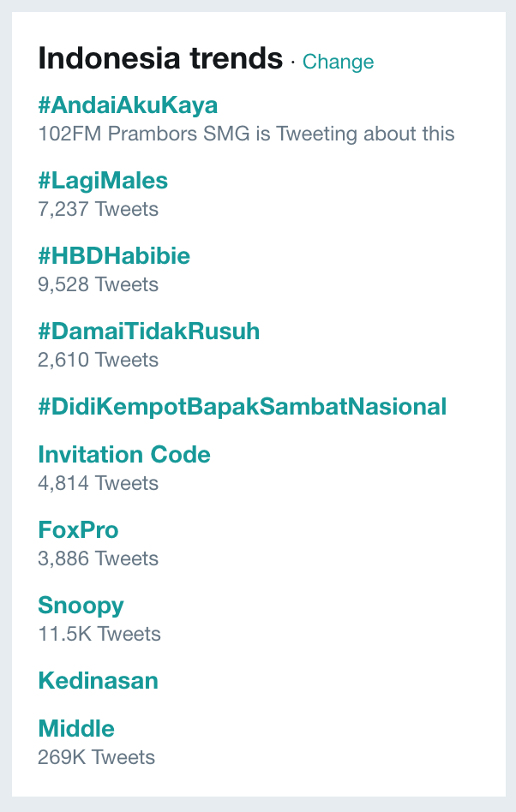Click the Change link beside Indonesia trends

click(338, 62)
